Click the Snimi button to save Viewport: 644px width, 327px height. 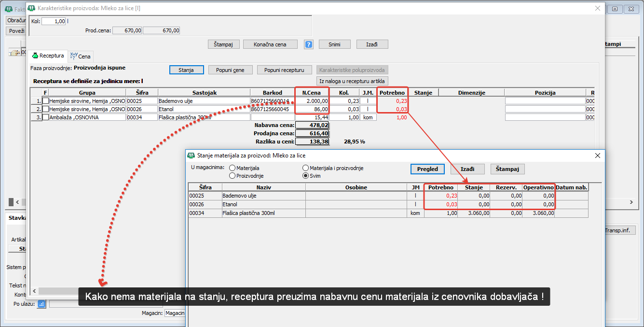334,44
